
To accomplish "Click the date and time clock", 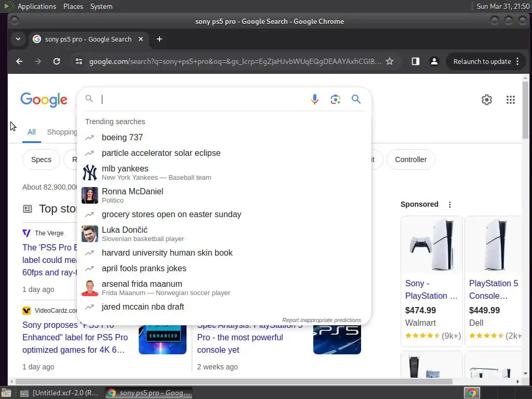I will pyautogui.click(x=503, y=6).
